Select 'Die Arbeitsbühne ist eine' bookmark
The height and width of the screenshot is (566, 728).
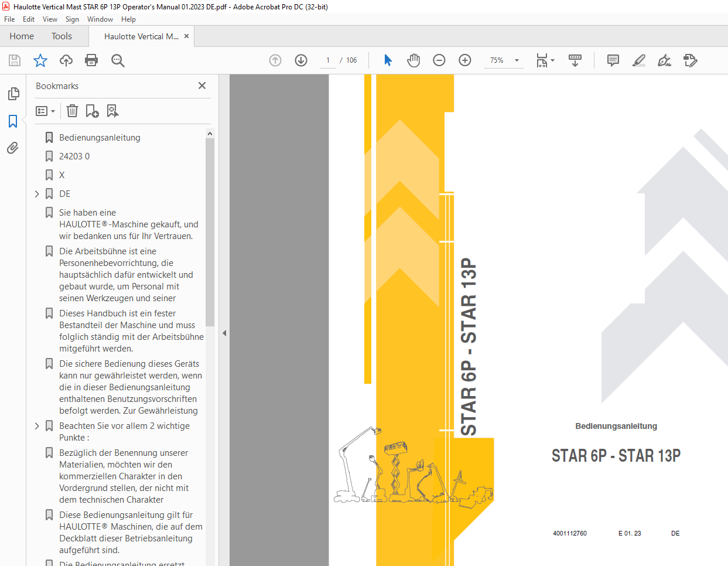click(x=126, y=275)
